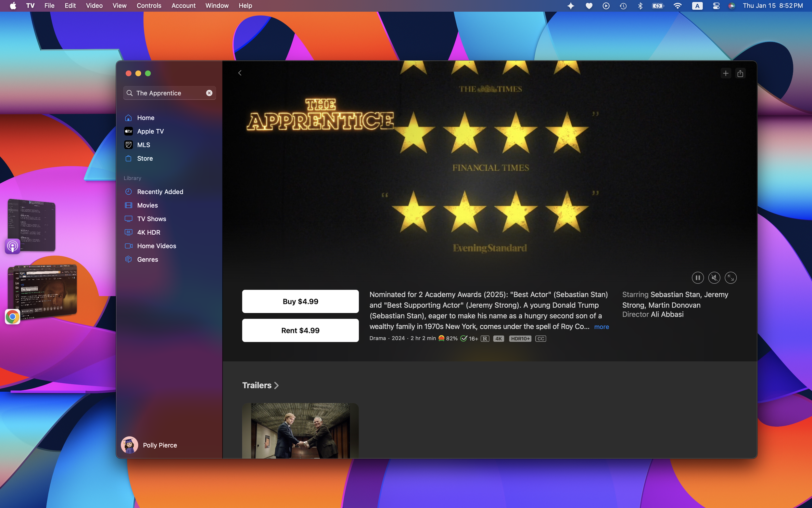This screenshot has height=508, width=812.
Task: Show the Genres library section
Action: tap(147, 259)
